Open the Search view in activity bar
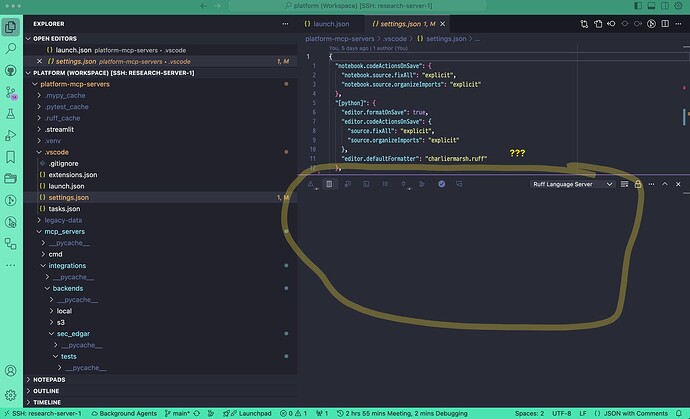This screenshot has height=419, width=690. pos(11,48)
